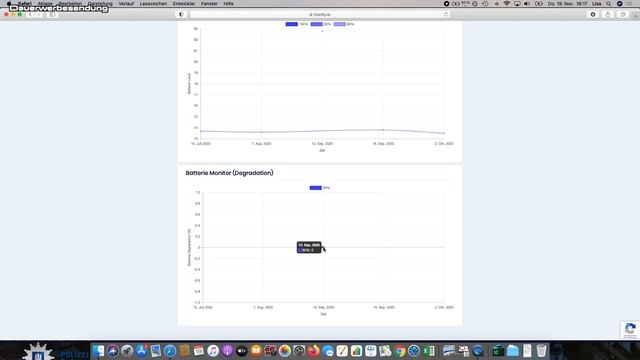Toggle the 90% legend swatch in top chart
The width and height of the screenshot is (640, 360).
(x=316, y=24)
